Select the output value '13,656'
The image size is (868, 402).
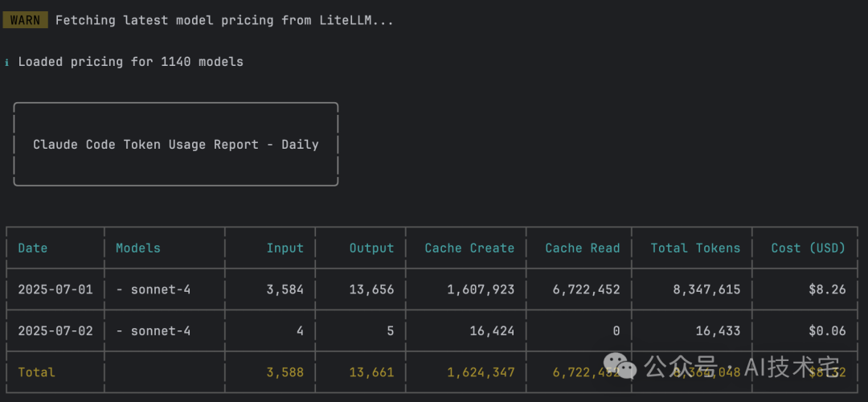[371, 289]
